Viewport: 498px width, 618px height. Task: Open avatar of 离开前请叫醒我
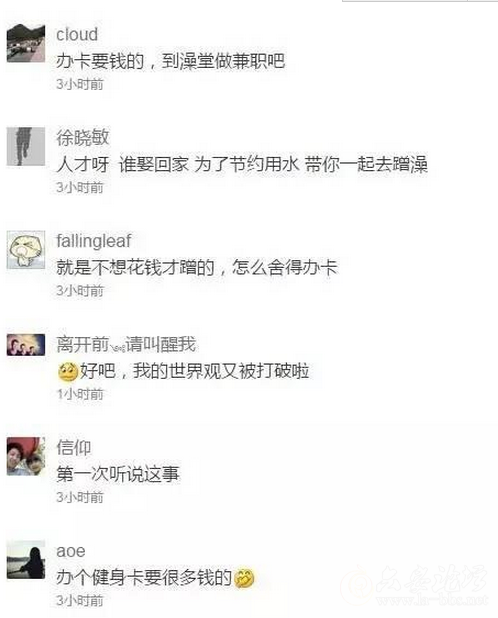26,345
